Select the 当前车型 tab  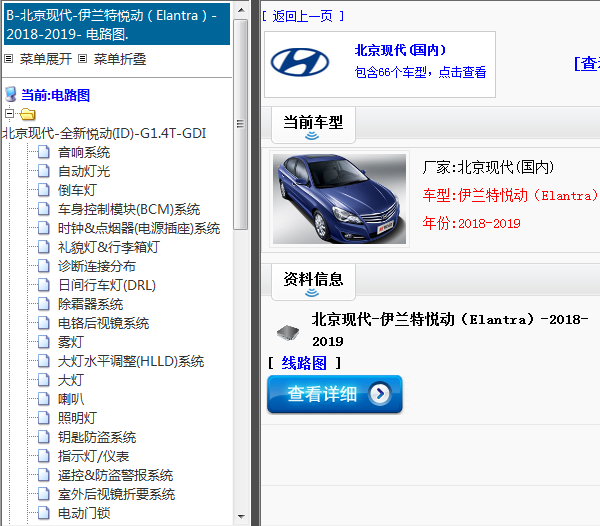(313, 125)
